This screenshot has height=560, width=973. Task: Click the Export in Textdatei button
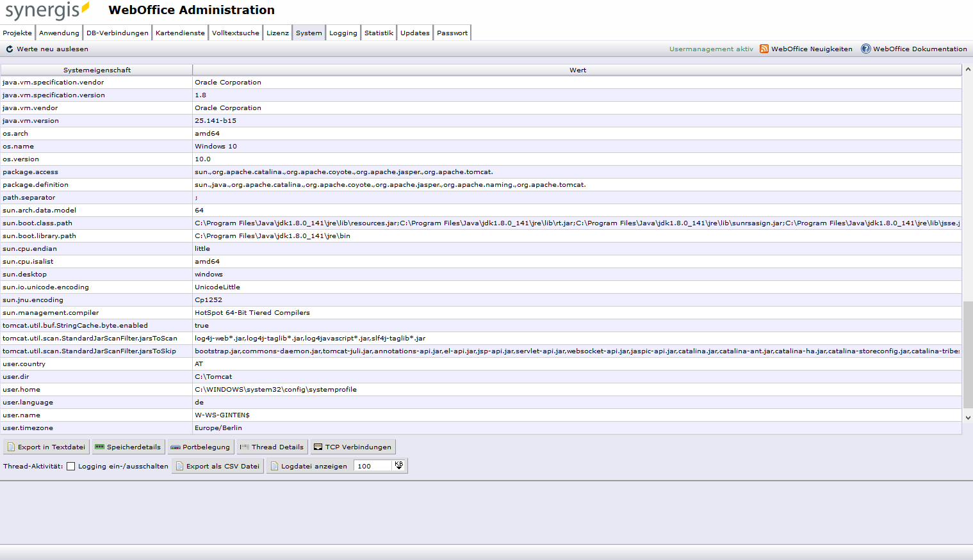coord(45,446)
